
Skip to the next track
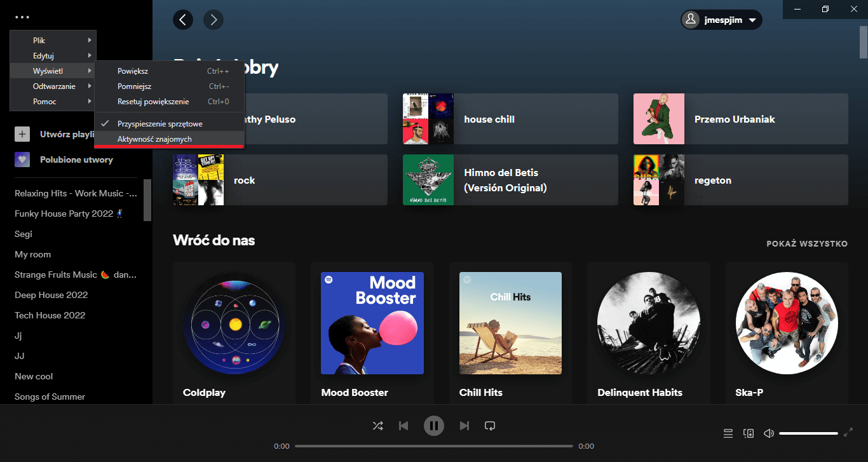point(465,426)
